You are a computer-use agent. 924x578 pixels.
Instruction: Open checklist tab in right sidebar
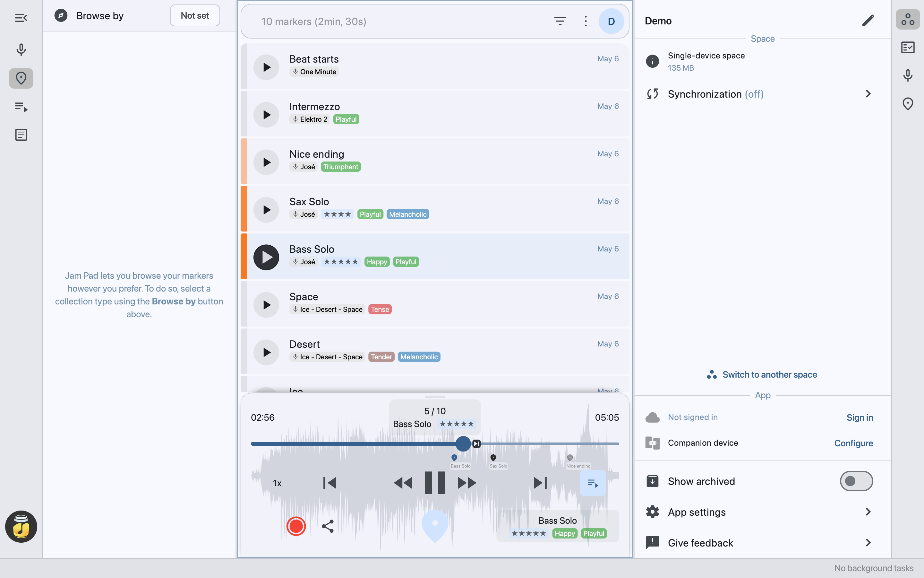pyautogui.click(x=908, y=48)
